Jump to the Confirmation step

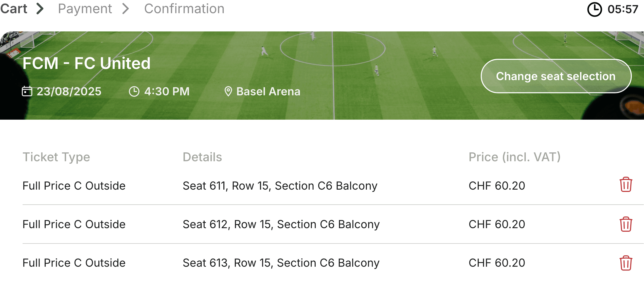click(184, 9)
